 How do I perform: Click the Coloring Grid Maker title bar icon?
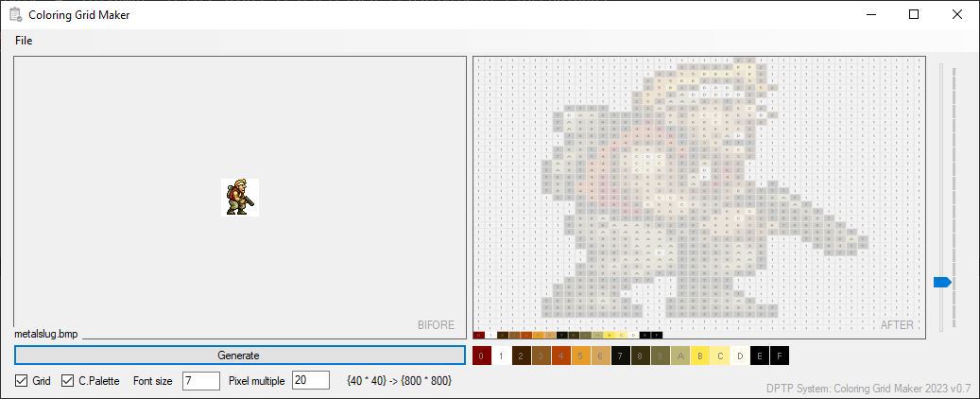pyautogui.click(x=16, y=14)
